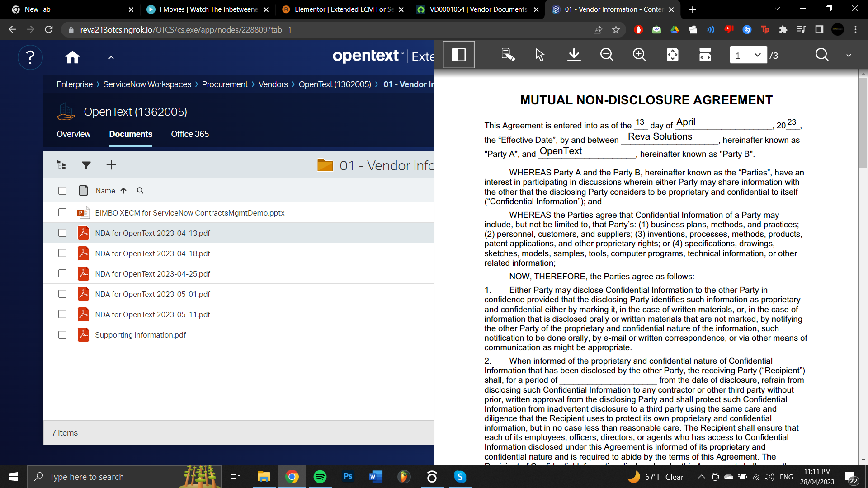The height and width of the screenshot is (488, 868).
Task: Switch to Elementor Extended ECM browser tab
Action: coord(342,9)
